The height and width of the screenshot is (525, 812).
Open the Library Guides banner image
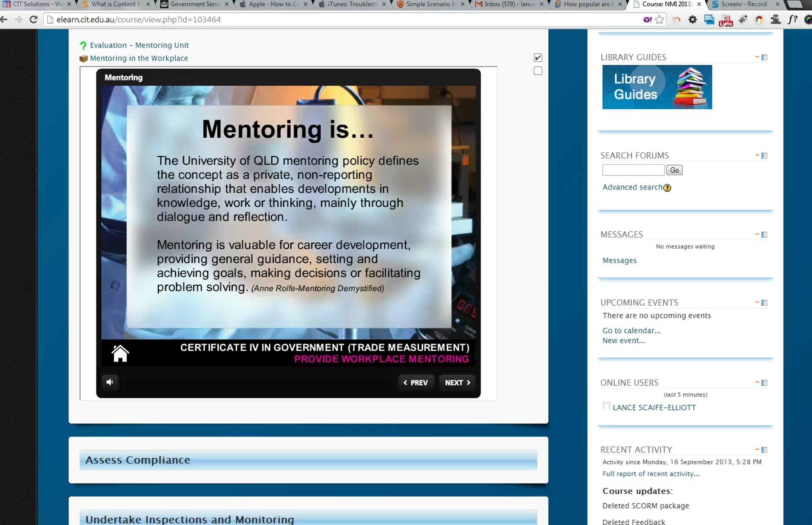657,87
